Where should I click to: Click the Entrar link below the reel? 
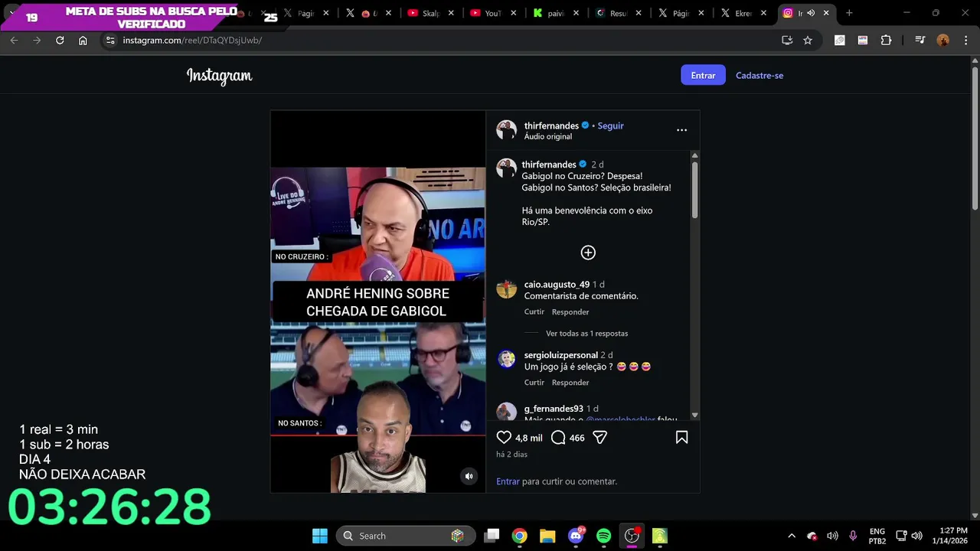[x=508, y=481]
